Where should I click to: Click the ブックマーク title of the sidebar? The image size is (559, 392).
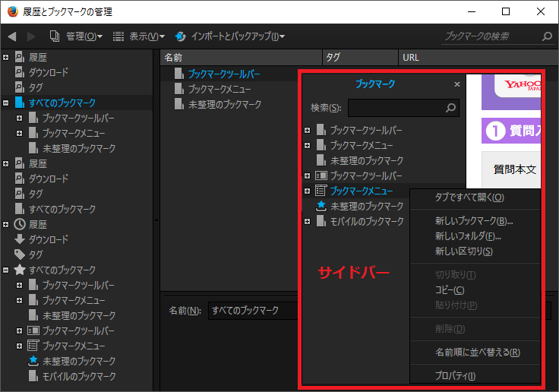tap(375, 84)
